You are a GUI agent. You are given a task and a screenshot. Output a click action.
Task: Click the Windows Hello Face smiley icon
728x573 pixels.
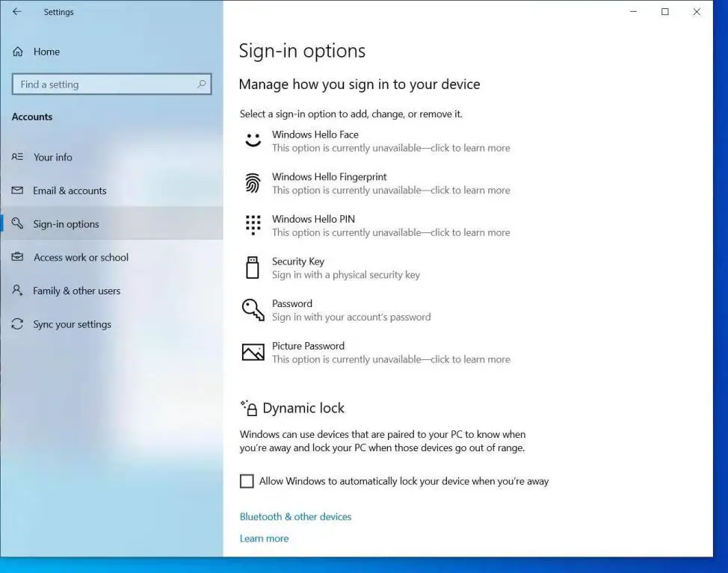tap(253, 140)
